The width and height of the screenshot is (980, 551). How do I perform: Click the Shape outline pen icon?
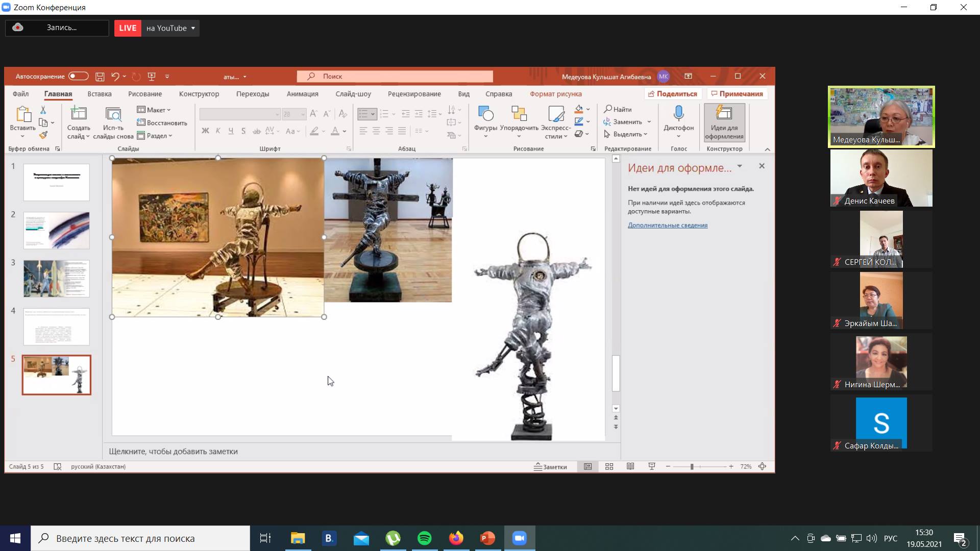(x=579, y=121)
